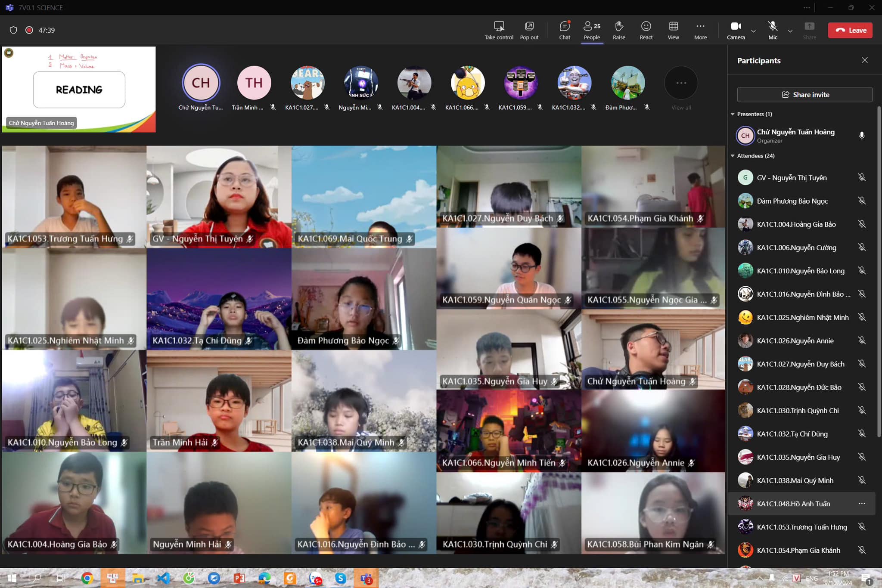Select GV - Nguyễn Thị Tuyên video tile
The image size is (882, 588).
pyautogui.click(x=219, y=197)
